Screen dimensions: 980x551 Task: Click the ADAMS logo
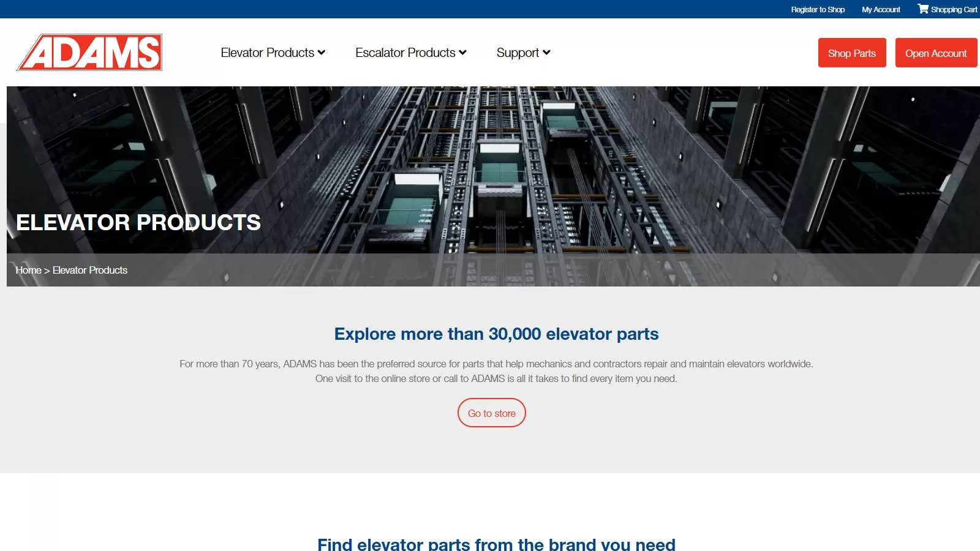(89, 52)
